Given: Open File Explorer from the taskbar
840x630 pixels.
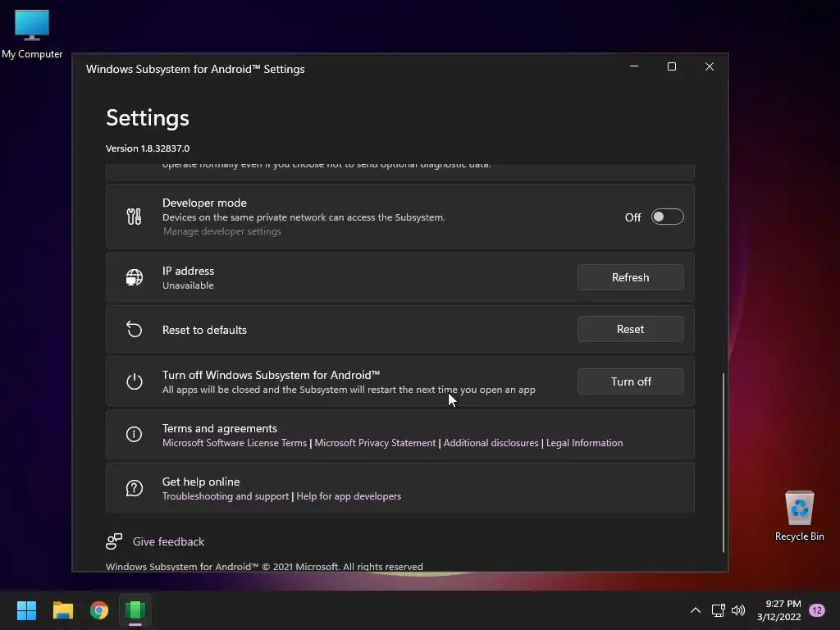Looking at the screenshot, I should click(x=62, y=610).
